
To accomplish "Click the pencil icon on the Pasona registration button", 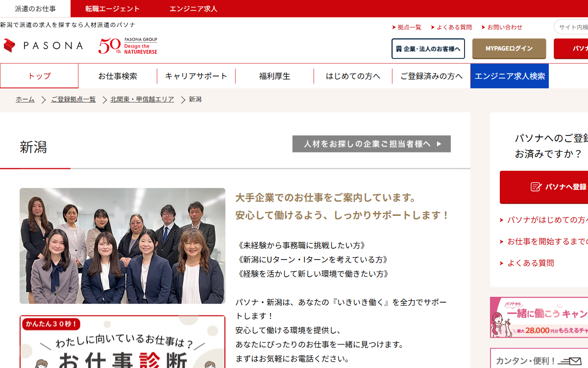I will tap(536, 187).
